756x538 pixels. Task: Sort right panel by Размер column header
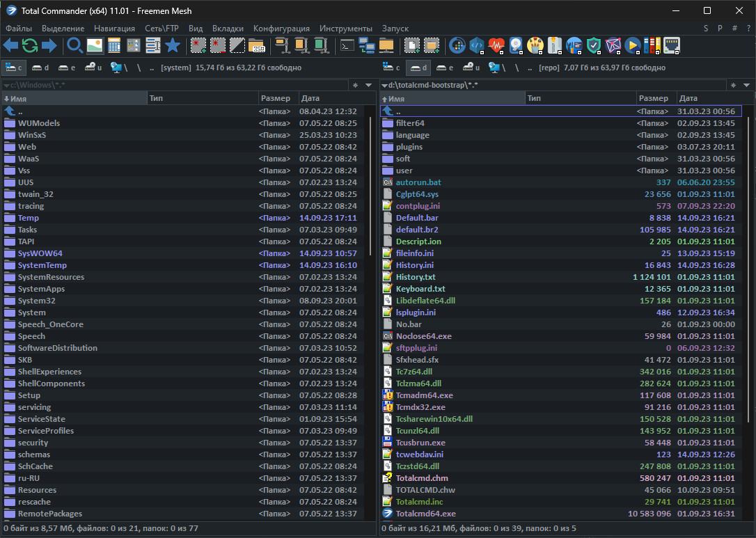(x=654, y=99)
